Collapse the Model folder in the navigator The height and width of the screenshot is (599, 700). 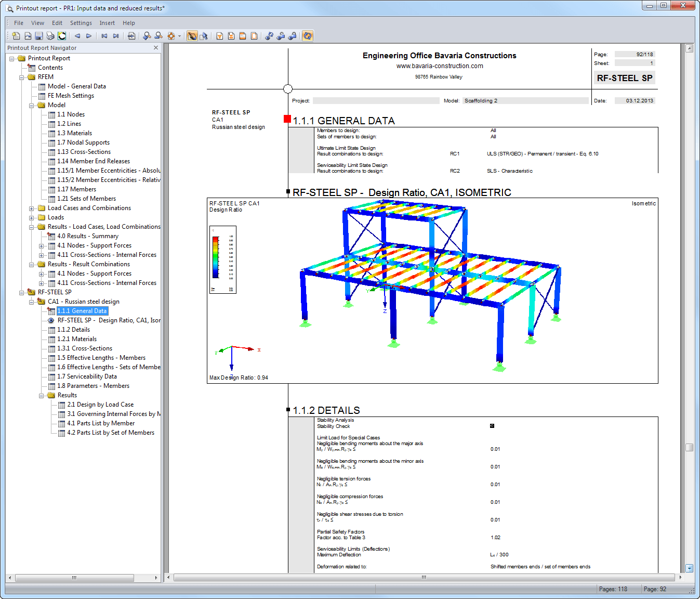[32, 106]
